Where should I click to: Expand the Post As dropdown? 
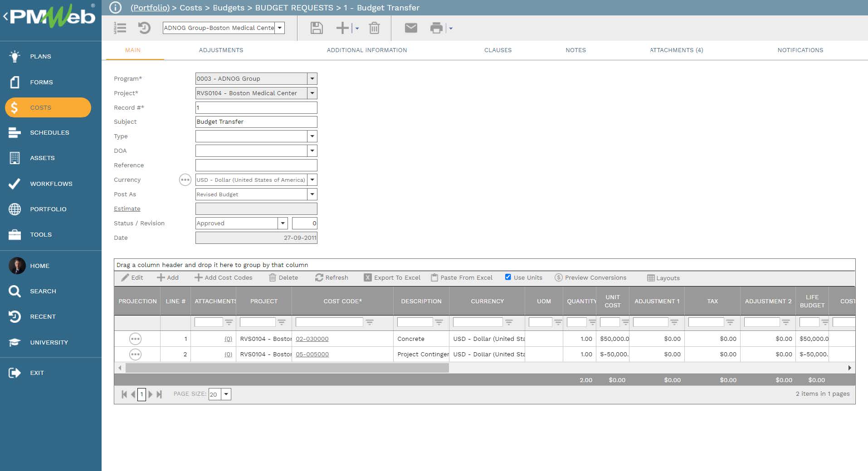click(x=312, y=194)
